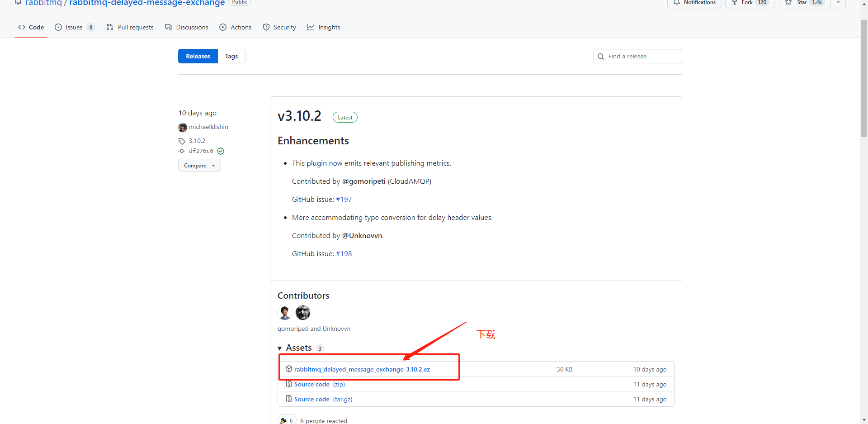The image size is (868, 424).
Task: Click the Security shield icon
Action: [x=266, y=27]
